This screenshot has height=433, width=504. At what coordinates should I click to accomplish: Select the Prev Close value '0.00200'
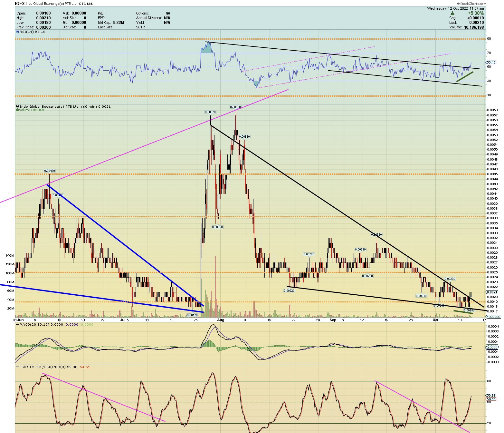(x=43, y=27)
